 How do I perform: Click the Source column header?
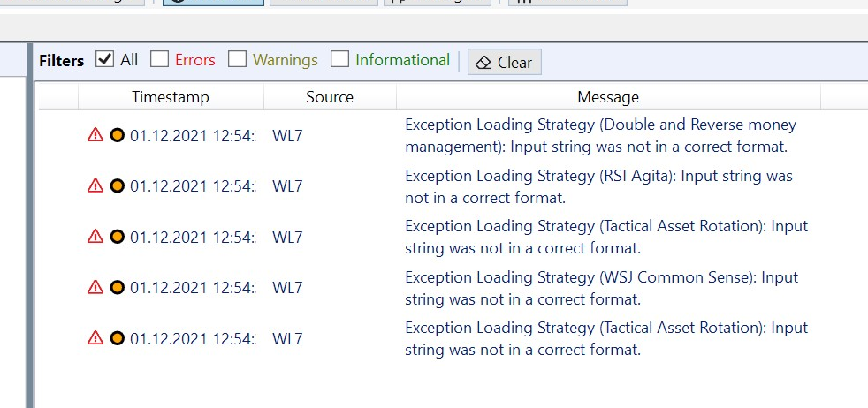[330, 97]
